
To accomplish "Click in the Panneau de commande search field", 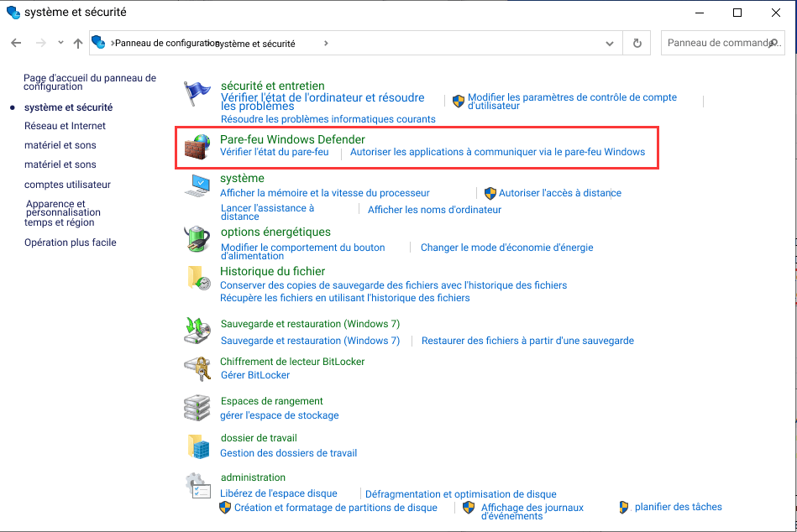I will pyautogui.click(x=723, y=43).
